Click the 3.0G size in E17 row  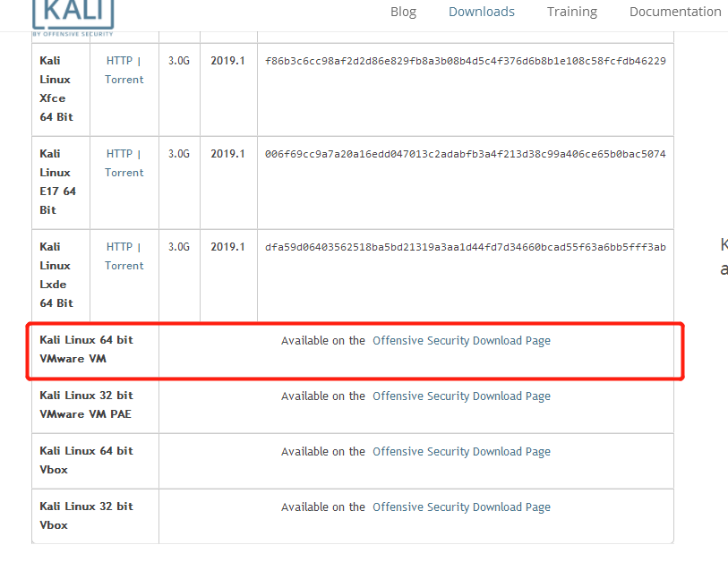tap(179, 154)
